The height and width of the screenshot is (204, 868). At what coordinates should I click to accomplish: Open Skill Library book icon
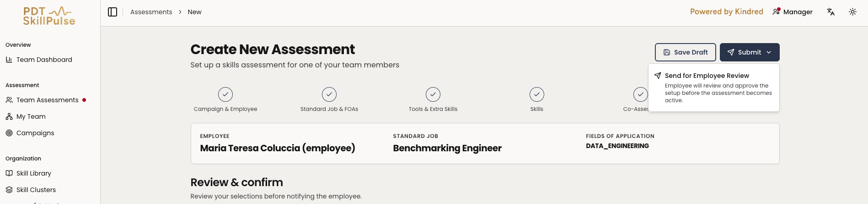(9, 173)
